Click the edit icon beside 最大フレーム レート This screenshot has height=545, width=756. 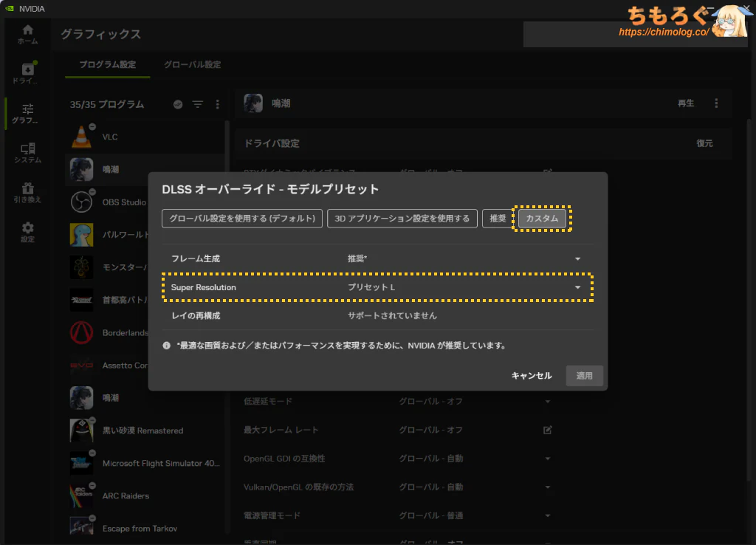[547, 430]
